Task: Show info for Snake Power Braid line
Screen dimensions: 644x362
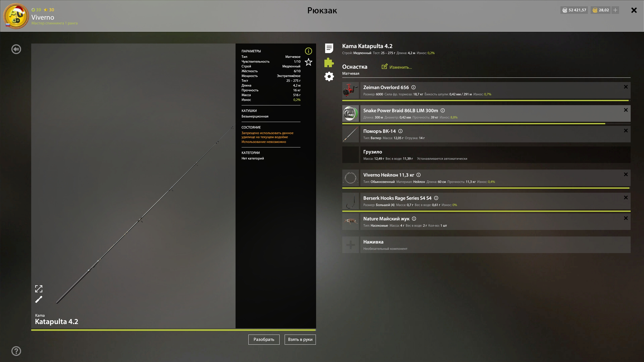Action: (443, 110)
